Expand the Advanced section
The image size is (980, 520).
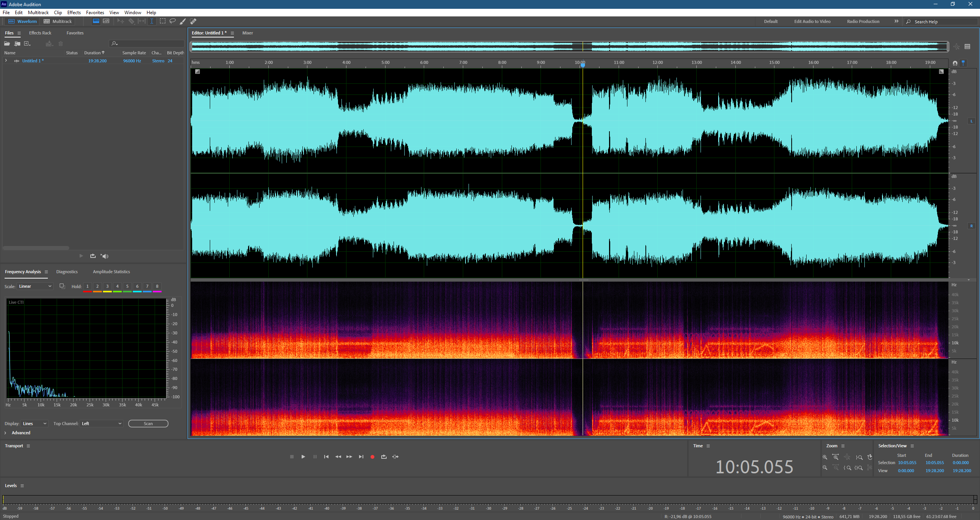tap(17, 433)
